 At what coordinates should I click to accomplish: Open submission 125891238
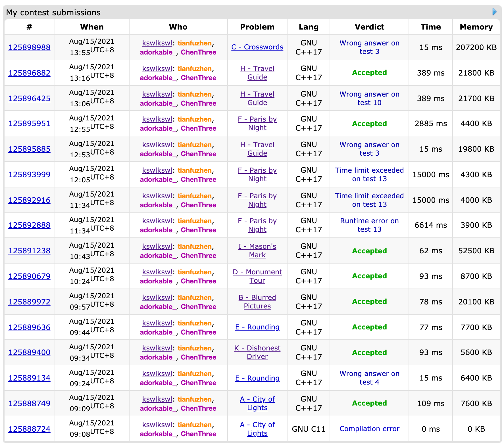[x=29, y=251]
